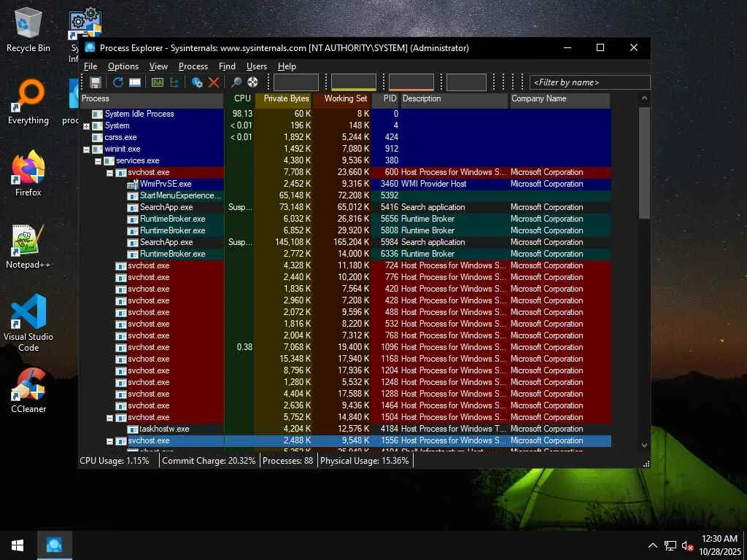
Task: Sort by the Private Bytes column header
Action: point(284,98)
